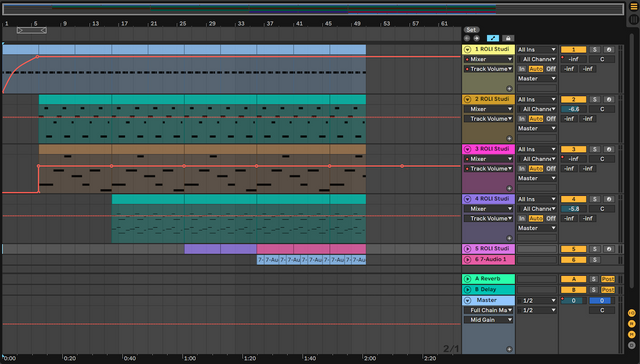Open track 2 All Ins input dropdown
The width and height of the screenshot is (640, 364).
(537, 99)
